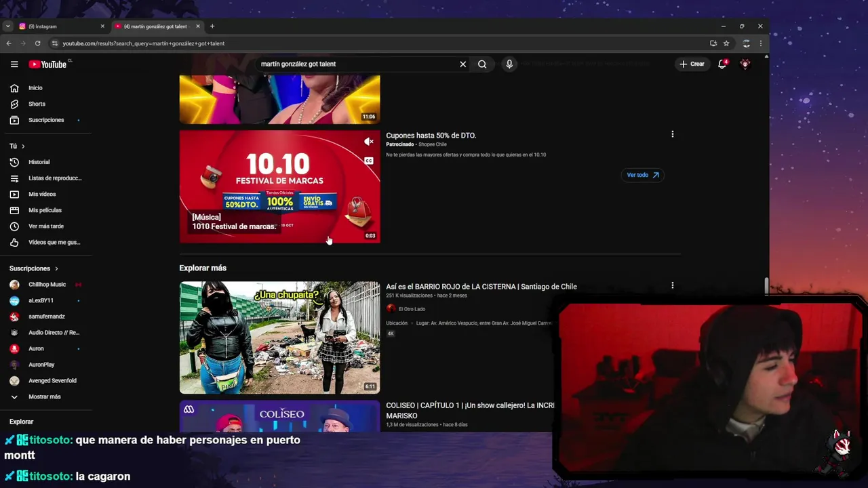Unmute the Shopee ad preview

pos(369,142)
